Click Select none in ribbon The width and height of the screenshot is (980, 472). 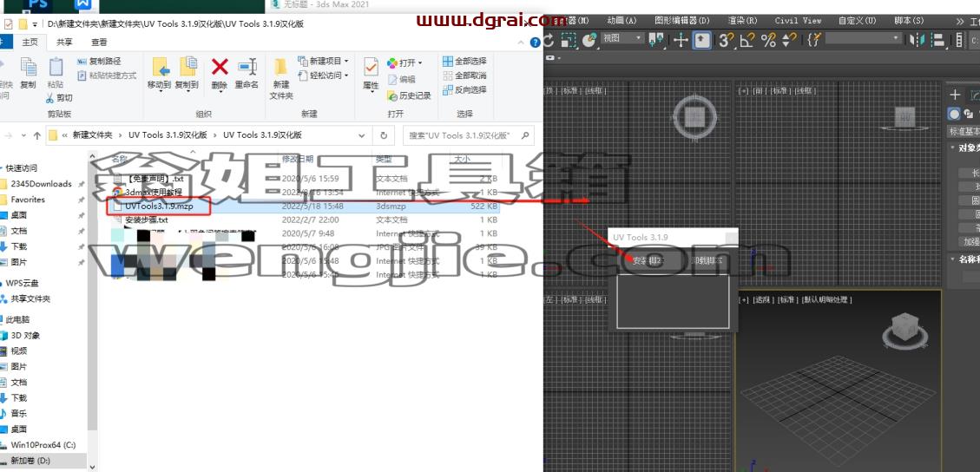click(464, 75)
